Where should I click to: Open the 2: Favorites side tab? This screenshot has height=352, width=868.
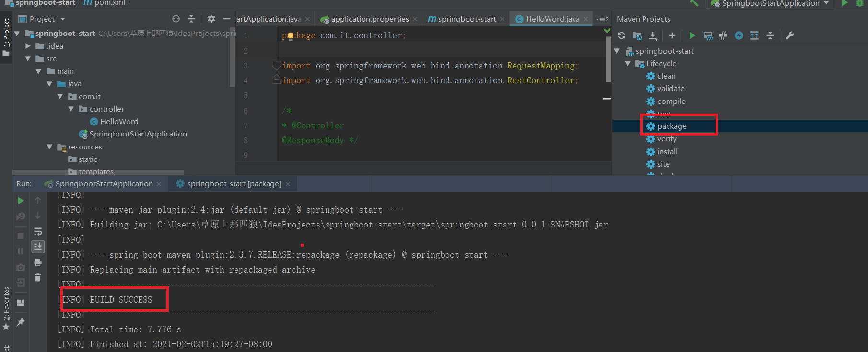click(6, 308)
